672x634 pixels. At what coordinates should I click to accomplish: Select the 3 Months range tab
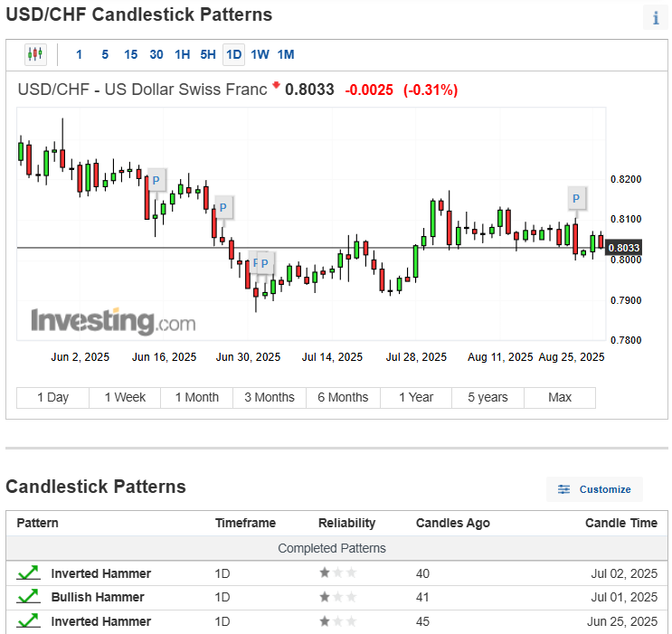[x=270, y=397]
